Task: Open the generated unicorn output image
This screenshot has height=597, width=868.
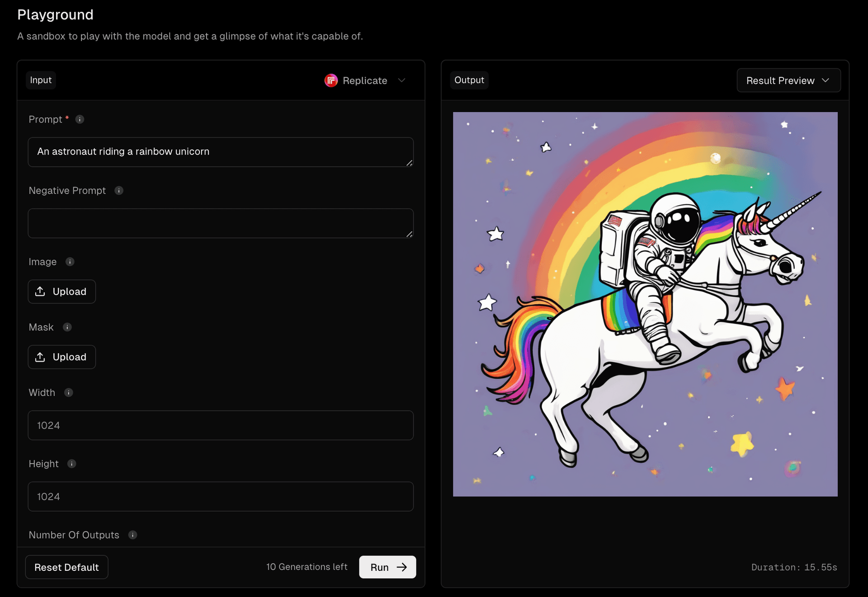Action: 645,304
